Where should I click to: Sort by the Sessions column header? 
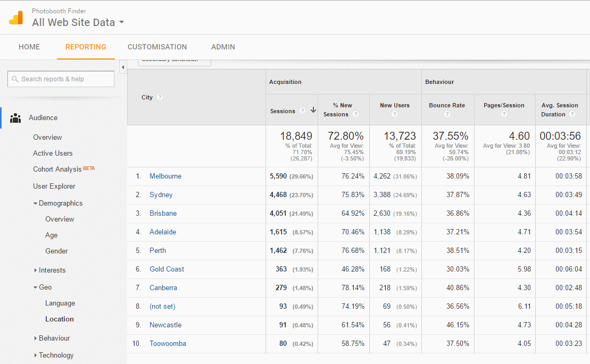pos(282,111)
